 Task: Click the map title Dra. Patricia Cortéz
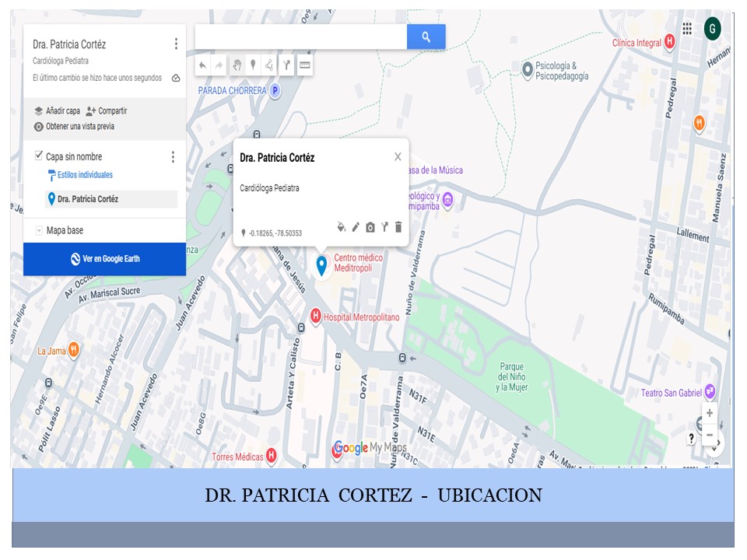[x=69, y=45]
